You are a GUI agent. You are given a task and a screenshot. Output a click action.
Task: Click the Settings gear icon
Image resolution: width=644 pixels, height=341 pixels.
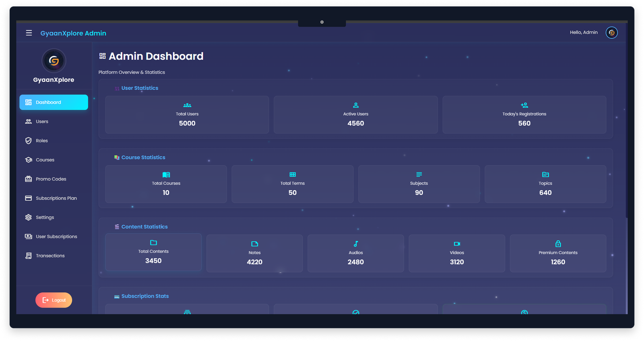[x=29, y=217]
